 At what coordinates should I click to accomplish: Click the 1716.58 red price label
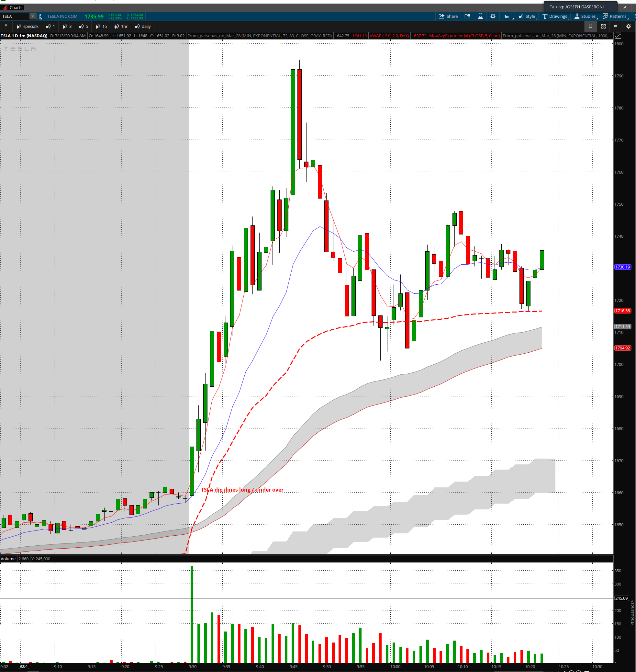click(x=622, y=311)
